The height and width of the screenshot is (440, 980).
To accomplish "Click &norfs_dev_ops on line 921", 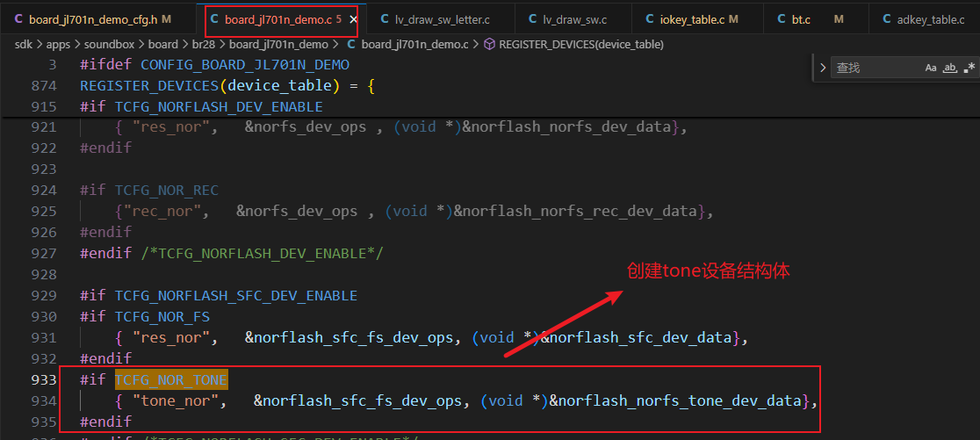I will [305, 126].
